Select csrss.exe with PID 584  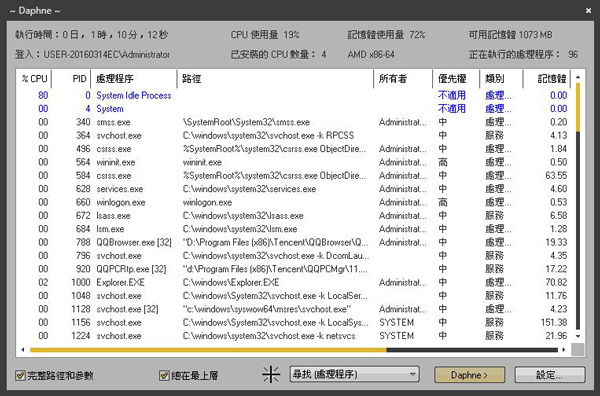pos(294,176)
